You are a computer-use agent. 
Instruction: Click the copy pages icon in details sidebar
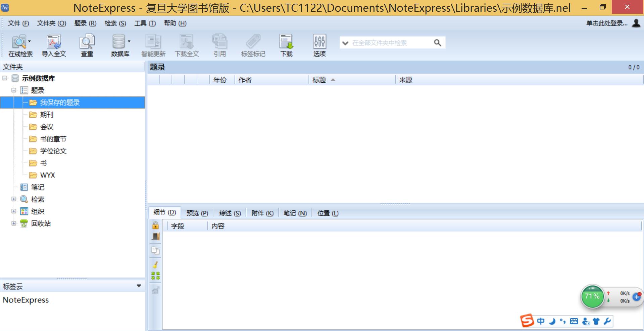click(155, 251)
